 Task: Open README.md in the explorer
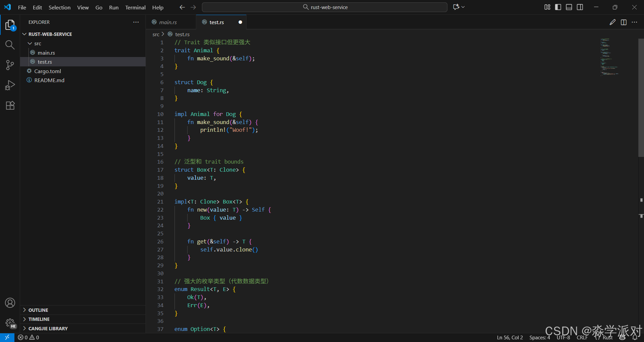click(x=83, y=80)
